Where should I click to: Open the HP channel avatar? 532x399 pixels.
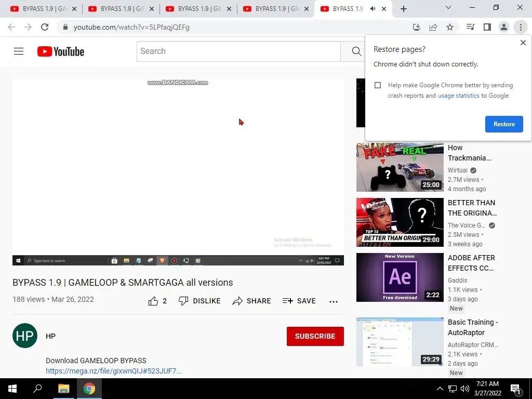pyautogui.click(x=25, y=336)
